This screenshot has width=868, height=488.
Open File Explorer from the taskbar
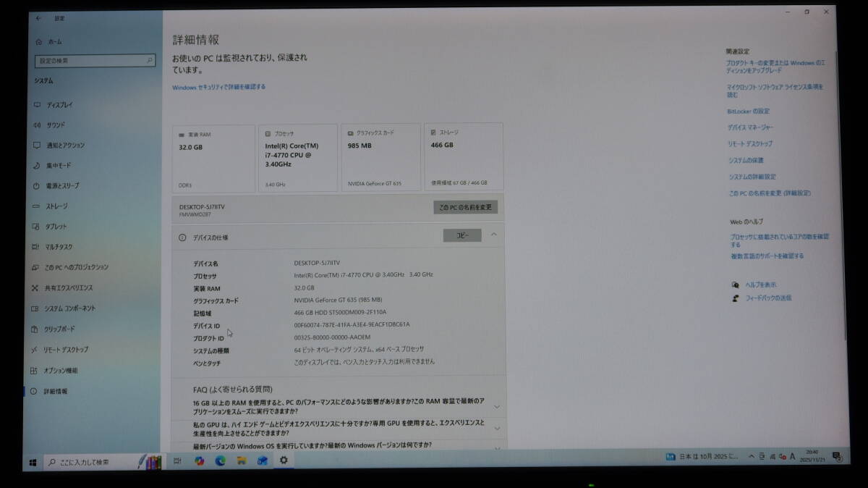[242, 460]
